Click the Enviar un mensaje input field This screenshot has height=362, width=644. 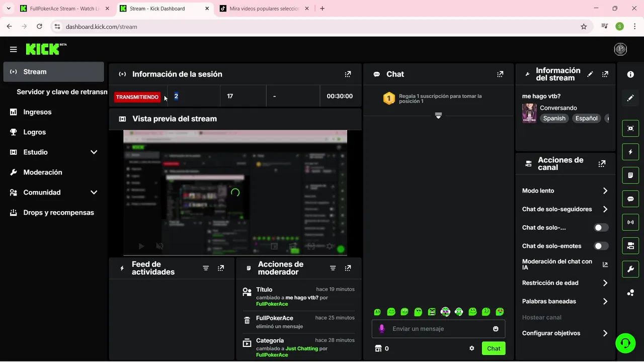pos(438,329)
